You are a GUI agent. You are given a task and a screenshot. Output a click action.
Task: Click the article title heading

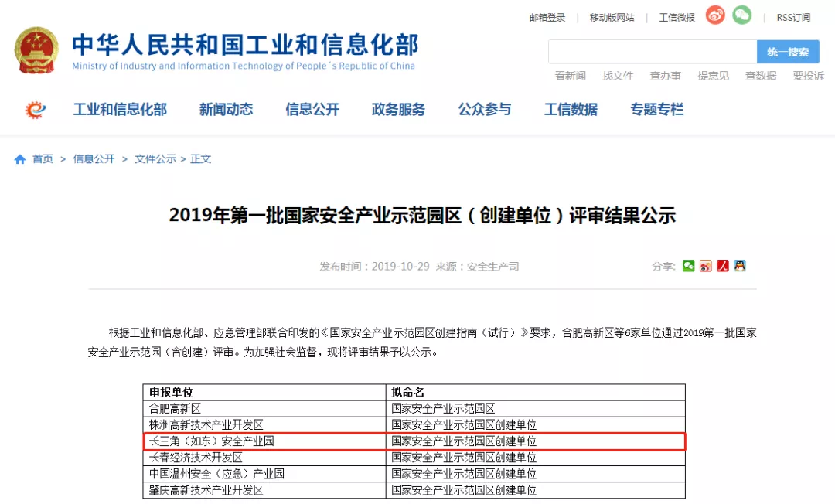pos(422,216)
